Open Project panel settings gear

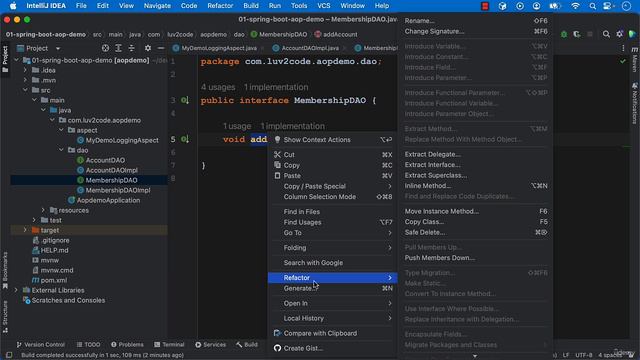point(148,48)
